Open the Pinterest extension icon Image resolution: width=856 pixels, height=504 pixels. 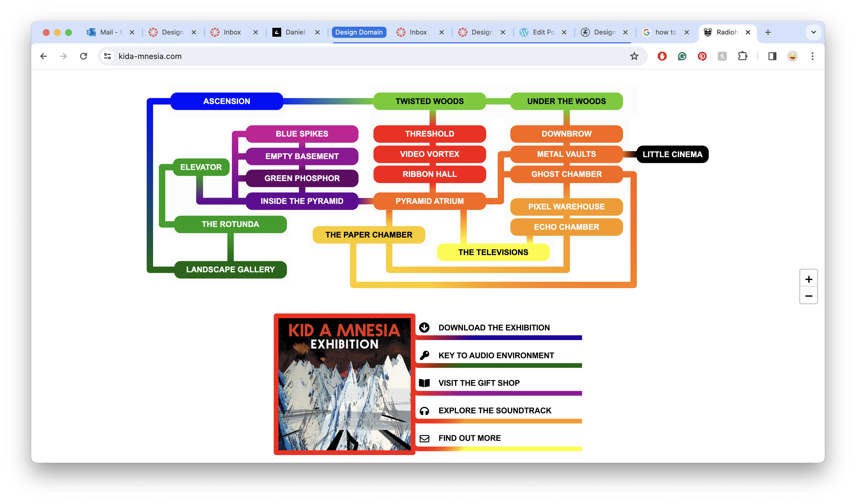(702, 56)
